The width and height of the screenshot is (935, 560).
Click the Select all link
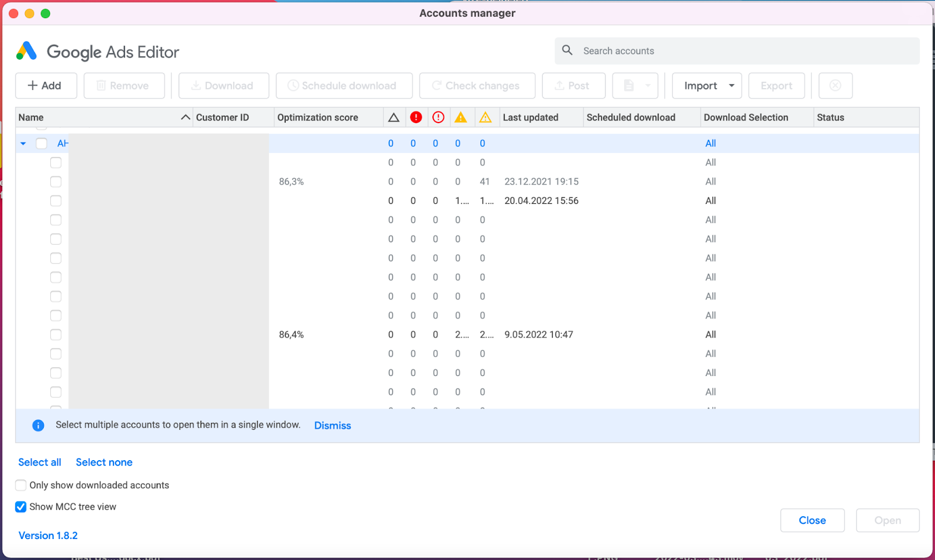[40, 462]
